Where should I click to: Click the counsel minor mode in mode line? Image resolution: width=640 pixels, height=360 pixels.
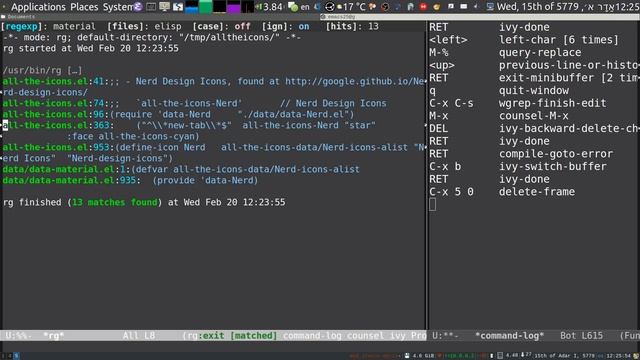pyautogui.click(x=365, y=336)
